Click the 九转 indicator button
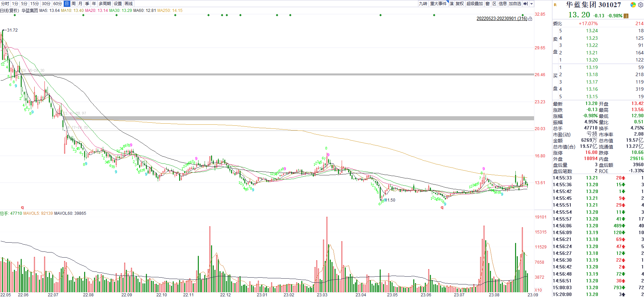The image size is (644, 297). click(x=423, y=4)
